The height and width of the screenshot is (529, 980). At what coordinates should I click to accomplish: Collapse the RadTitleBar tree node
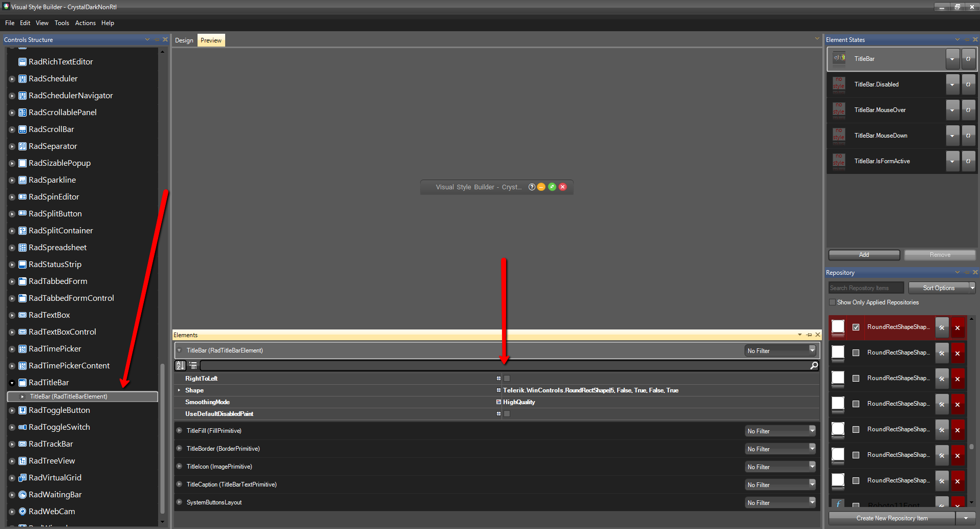12,383
